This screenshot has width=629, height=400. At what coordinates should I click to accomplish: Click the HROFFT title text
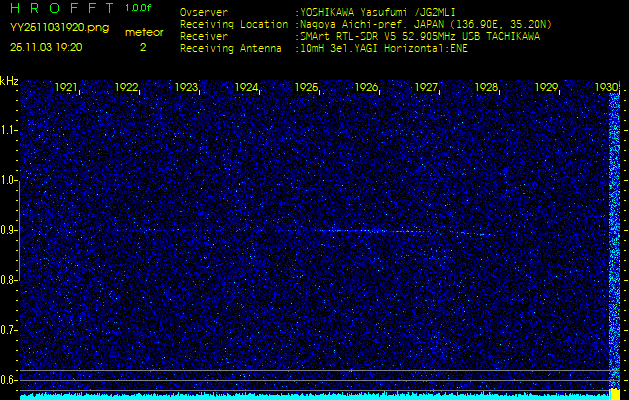(x=59, y=8)
